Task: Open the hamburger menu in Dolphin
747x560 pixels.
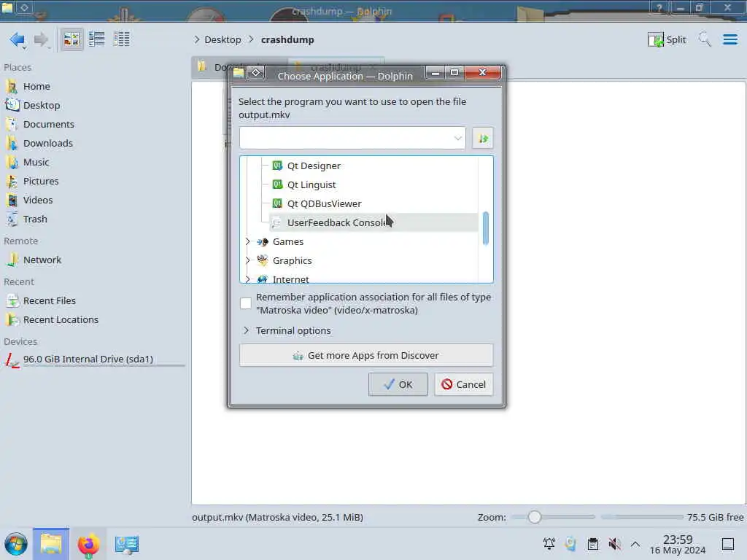Action: (x=729, y=39)
